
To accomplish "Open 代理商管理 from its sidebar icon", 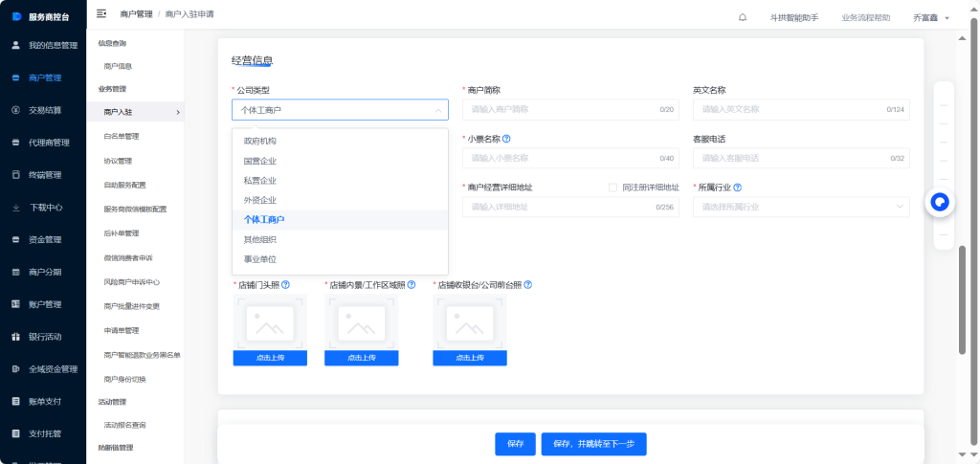I will [16, 143].
